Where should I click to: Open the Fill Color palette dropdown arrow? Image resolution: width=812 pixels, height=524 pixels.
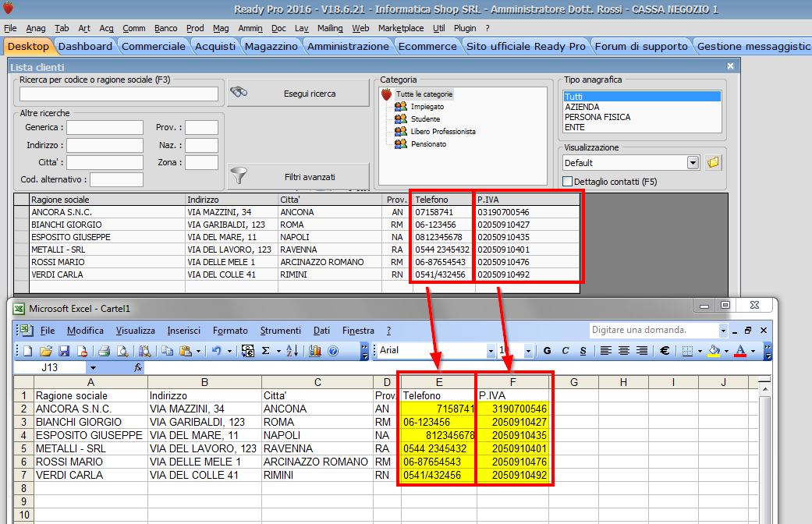pos(726,351)
